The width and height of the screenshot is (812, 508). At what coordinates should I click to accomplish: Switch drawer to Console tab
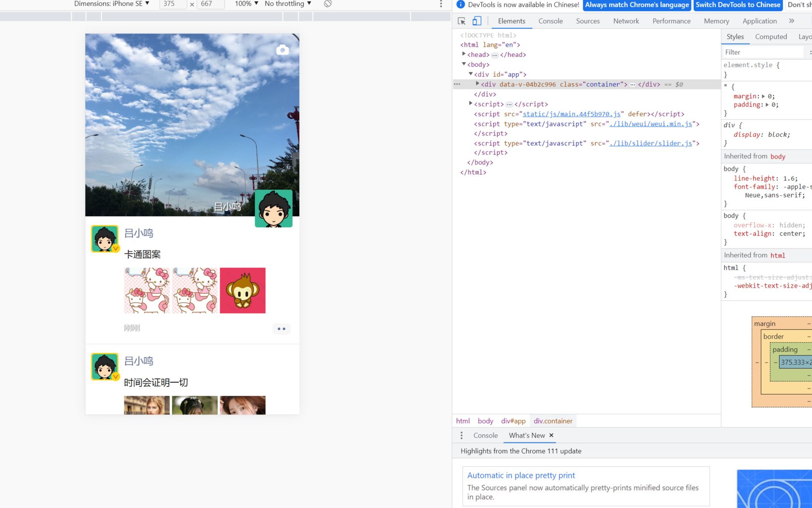pyautogui.click(x=485, y=435)
